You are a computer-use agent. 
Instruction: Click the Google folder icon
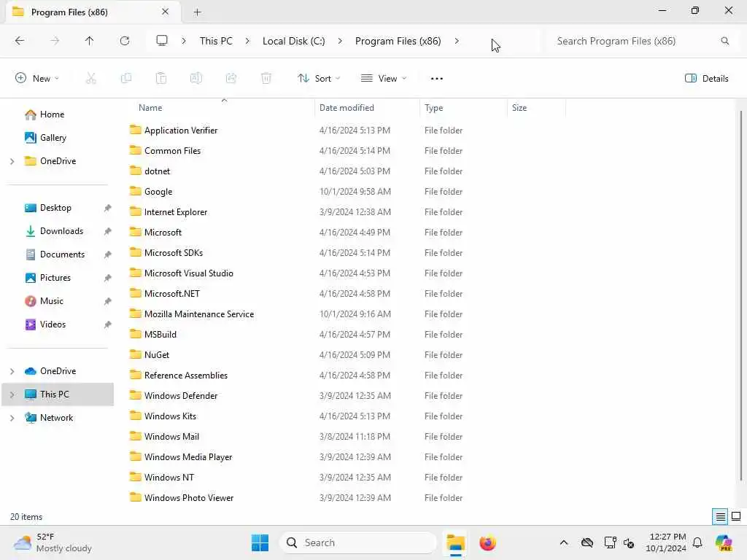[x=135, y=191]
